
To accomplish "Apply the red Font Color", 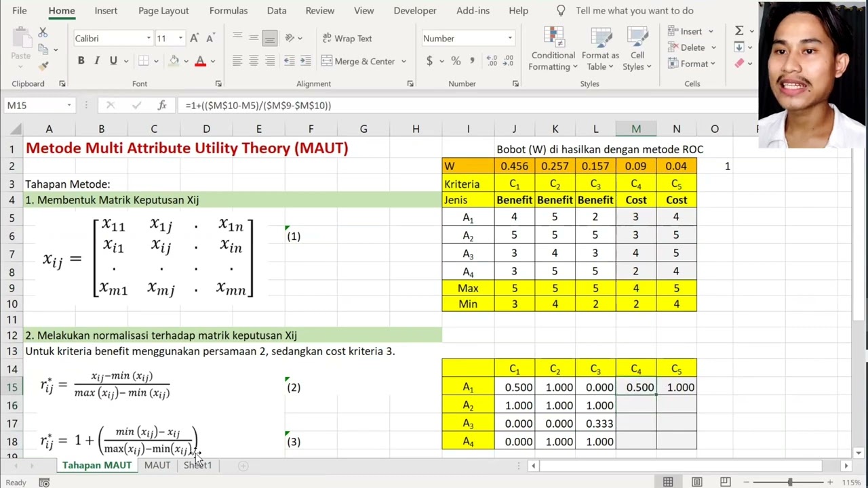I will [200, 61].
